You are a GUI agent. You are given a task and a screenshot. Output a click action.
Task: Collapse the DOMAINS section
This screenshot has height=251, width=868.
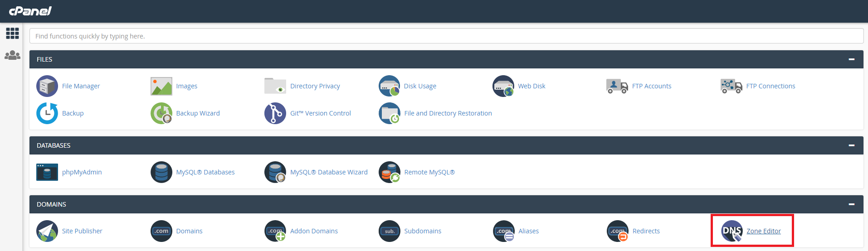(x=851, y=204)
